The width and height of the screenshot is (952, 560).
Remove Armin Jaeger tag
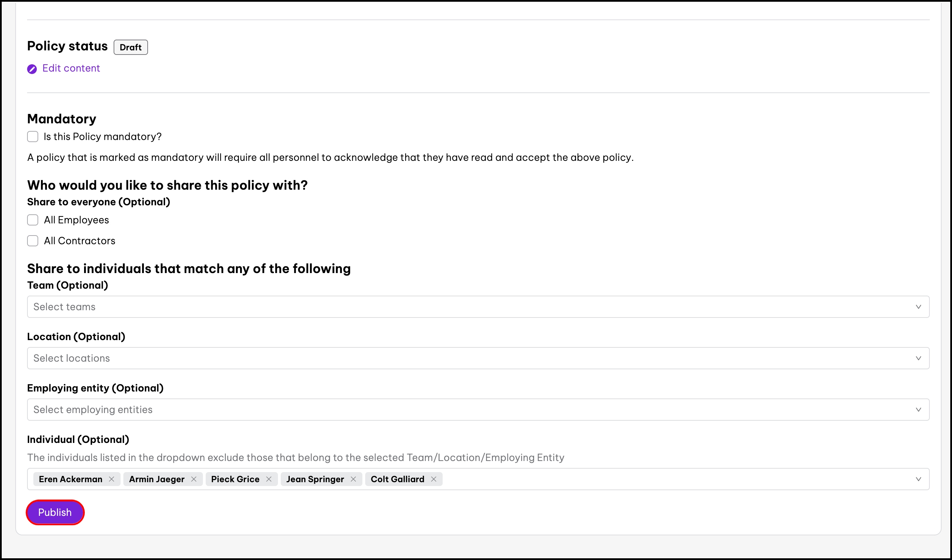pos(194,479)
